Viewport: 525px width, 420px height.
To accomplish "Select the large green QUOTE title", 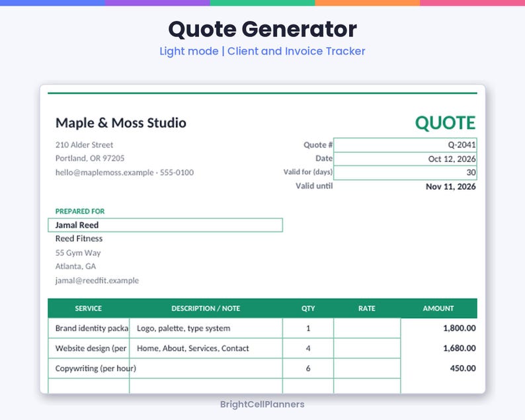I will (445, 122).
